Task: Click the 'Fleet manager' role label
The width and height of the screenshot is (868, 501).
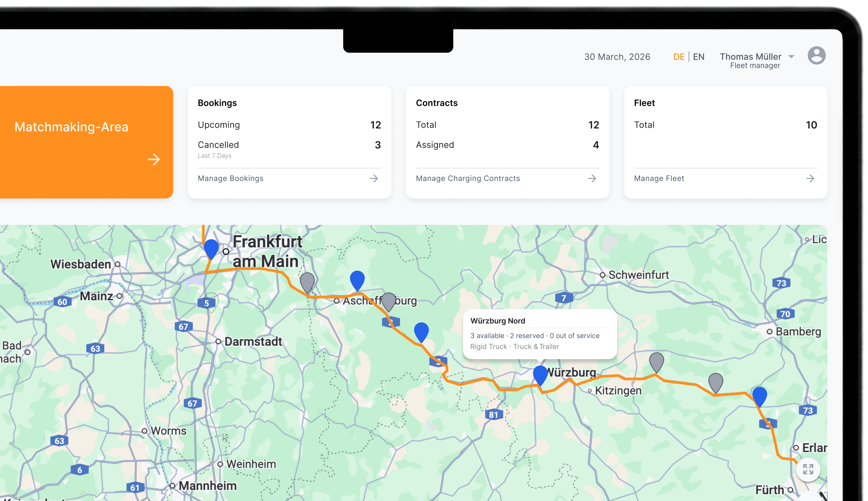Action: pos(755,65)
